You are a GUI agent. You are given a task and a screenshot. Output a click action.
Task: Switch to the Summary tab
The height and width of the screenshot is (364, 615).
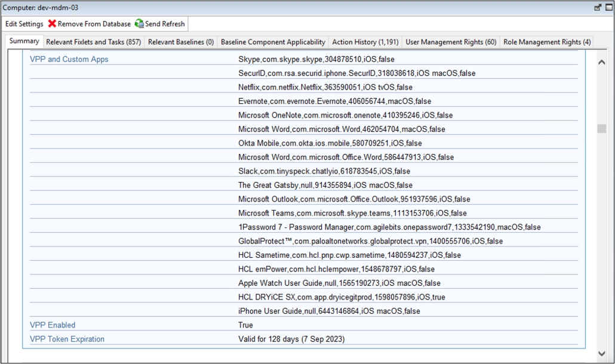tap(24, 42)
